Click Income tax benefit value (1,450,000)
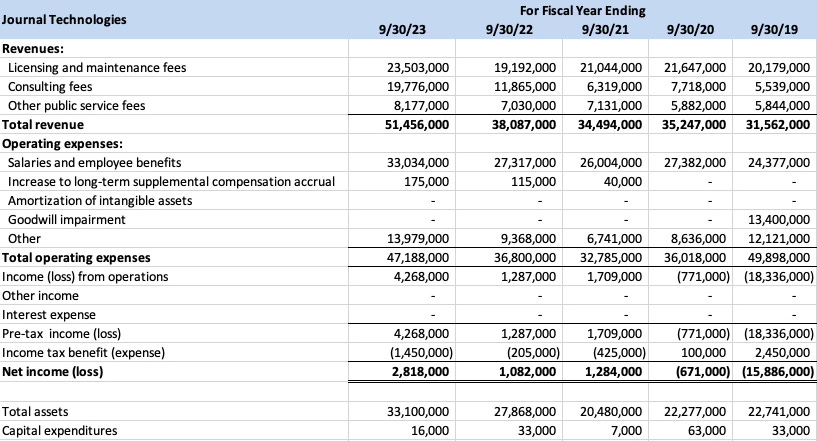Viewport: 817px width, 441px height. [x=417, y=352]
